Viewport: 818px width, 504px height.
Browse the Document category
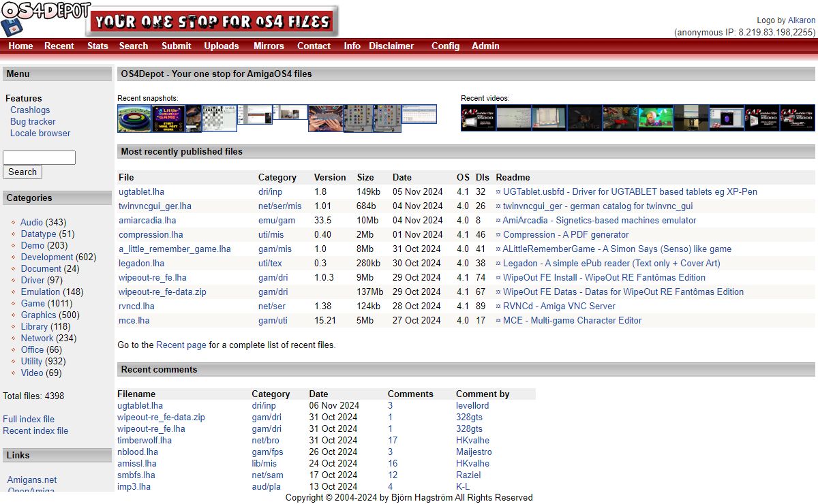pyautogui.click(x=41, y=268)
